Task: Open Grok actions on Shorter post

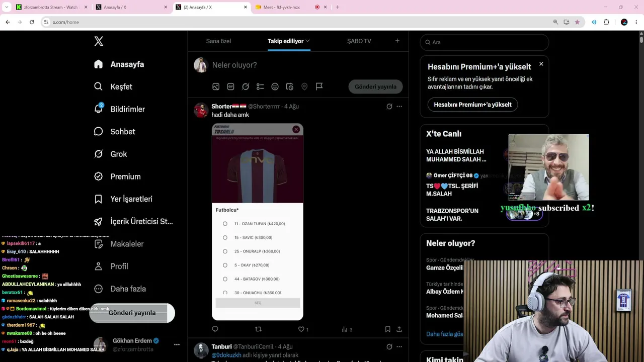Action: (389, 107)
